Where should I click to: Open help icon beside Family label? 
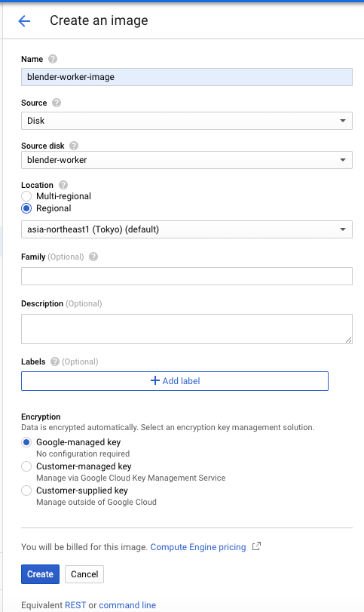93,257
